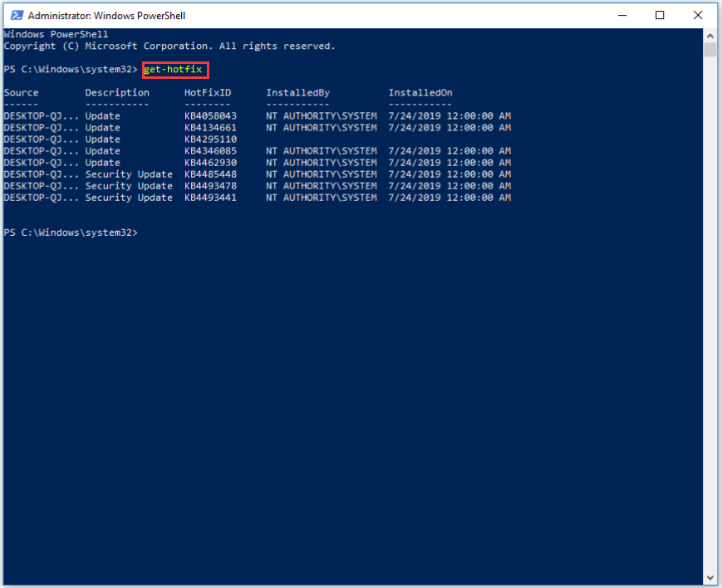The image size is (722, 588).
Task: Click the vertical scrollbar thumb
Action: click(710, 50)
